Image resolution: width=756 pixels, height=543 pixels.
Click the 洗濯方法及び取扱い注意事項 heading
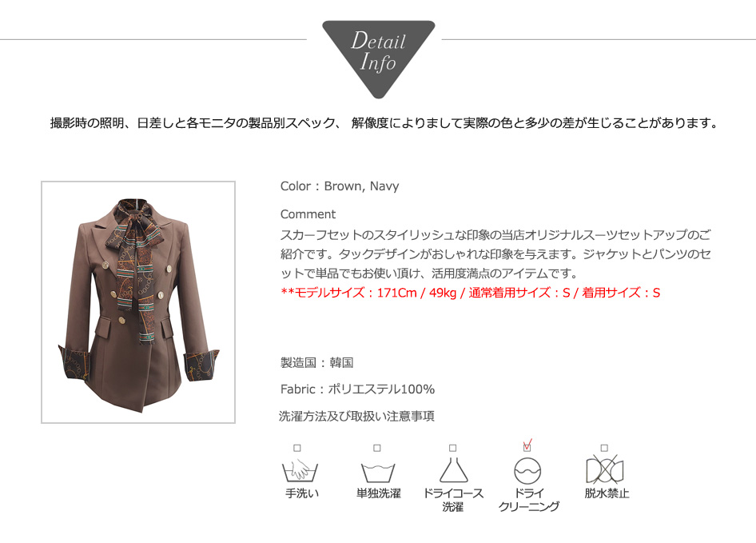pos(356,416)
